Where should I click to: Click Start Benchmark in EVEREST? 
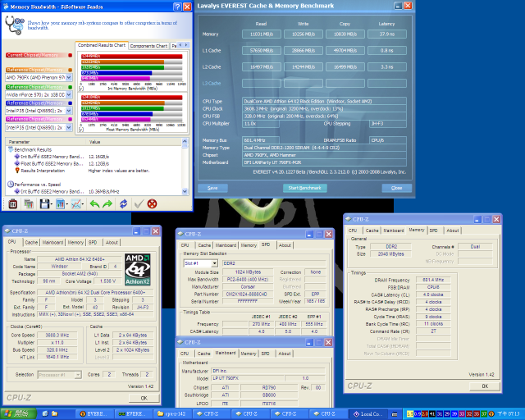(x=304, y=188)
